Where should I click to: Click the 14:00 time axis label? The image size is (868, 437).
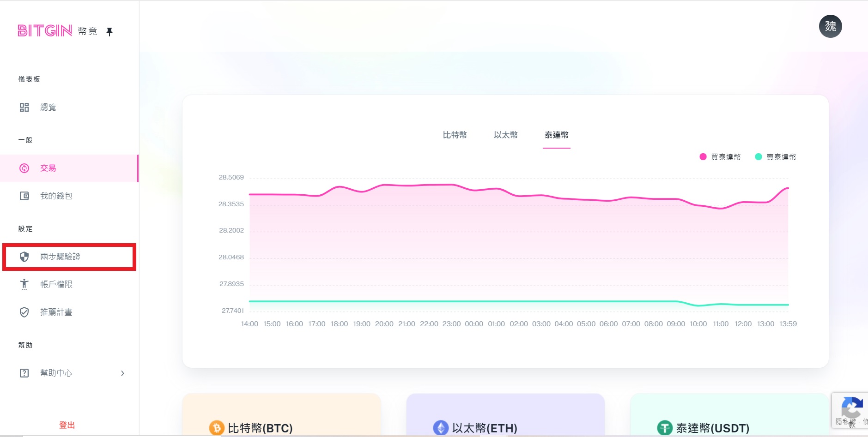(249, 324)
